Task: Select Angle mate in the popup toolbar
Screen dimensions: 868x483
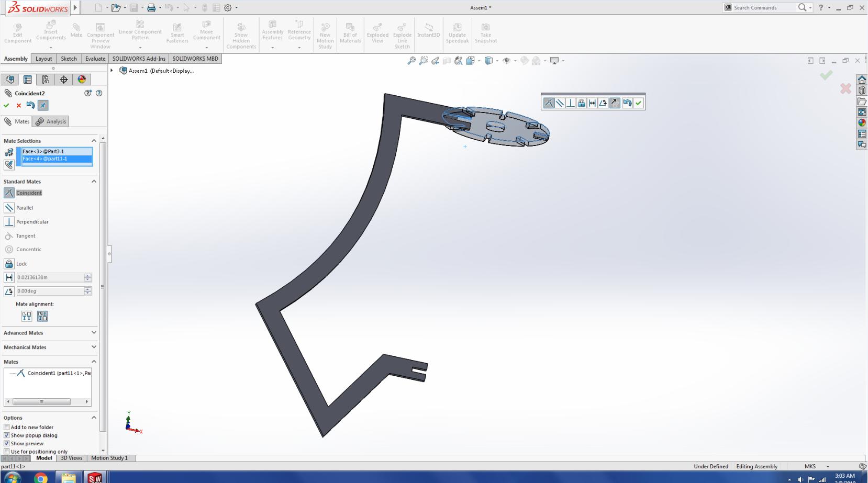Action: (603, 103)
